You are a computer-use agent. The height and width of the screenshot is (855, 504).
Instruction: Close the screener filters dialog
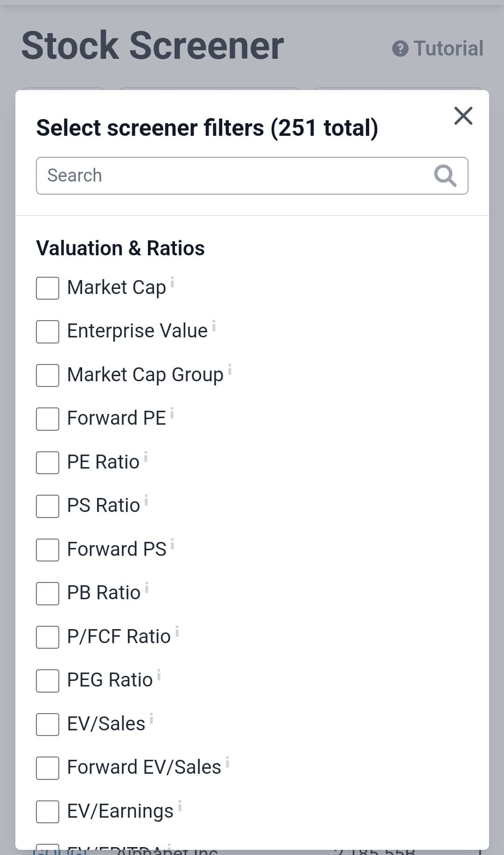[463, 116]
